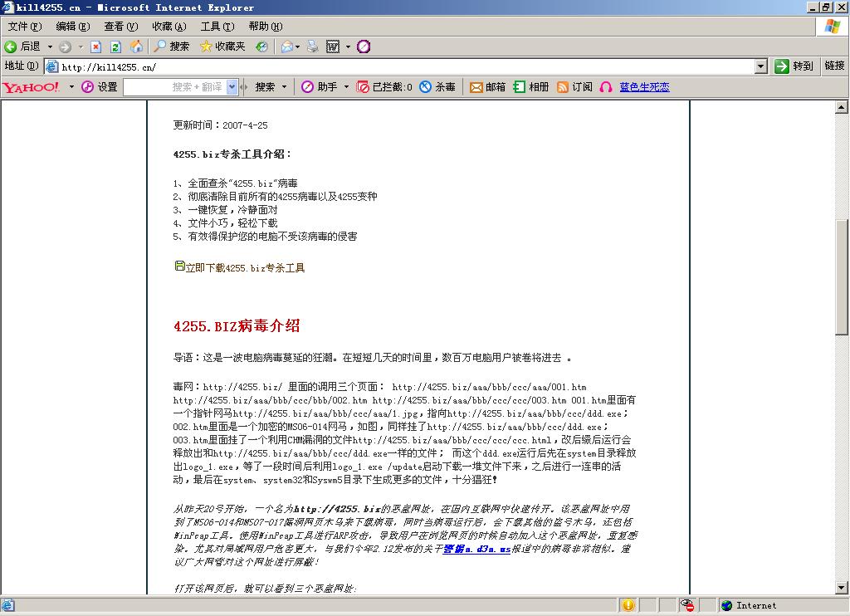Viewport: 850px width, 616px height.
Task: Click the Mail envelope toolbar icon
Action: pos(286,46)
